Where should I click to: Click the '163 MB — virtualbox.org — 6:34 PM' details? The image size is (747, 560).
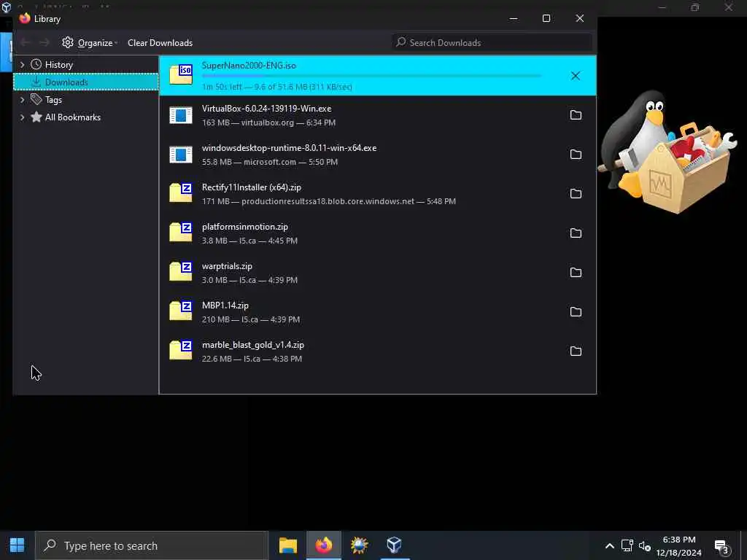268,122
